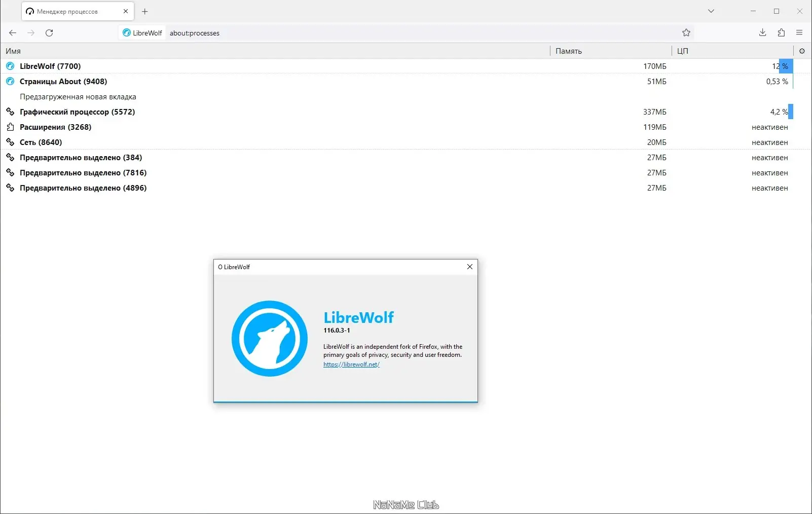
Task: Open the hamburger menu on toolbar
Action: [799, 32]
